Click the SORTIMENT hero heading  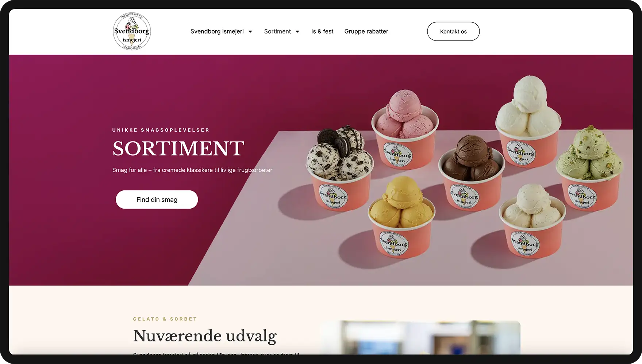pos(178,148)
